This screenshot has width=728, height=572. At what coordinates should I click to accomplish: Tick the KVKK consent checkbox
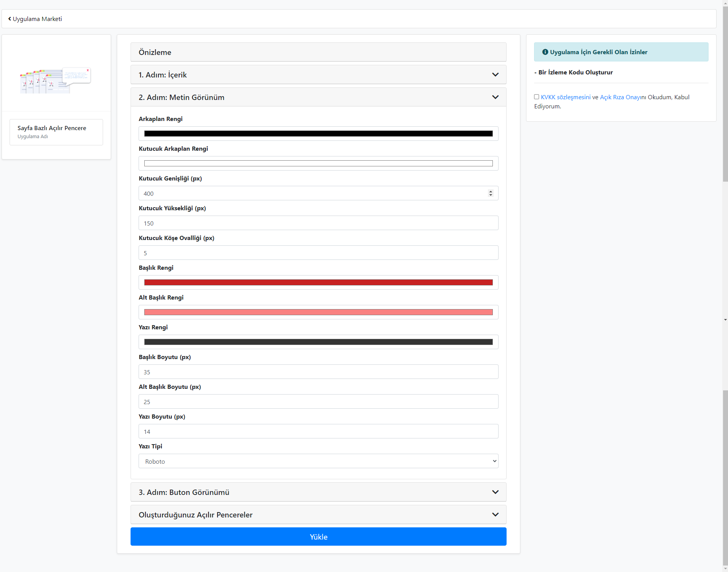[x=536, y=97]
